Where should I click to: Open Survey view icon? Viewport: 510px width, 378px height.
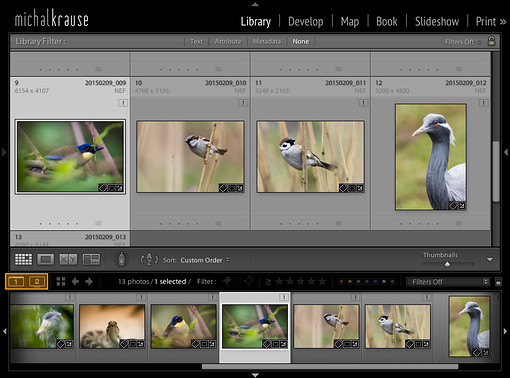click(91, 259)
